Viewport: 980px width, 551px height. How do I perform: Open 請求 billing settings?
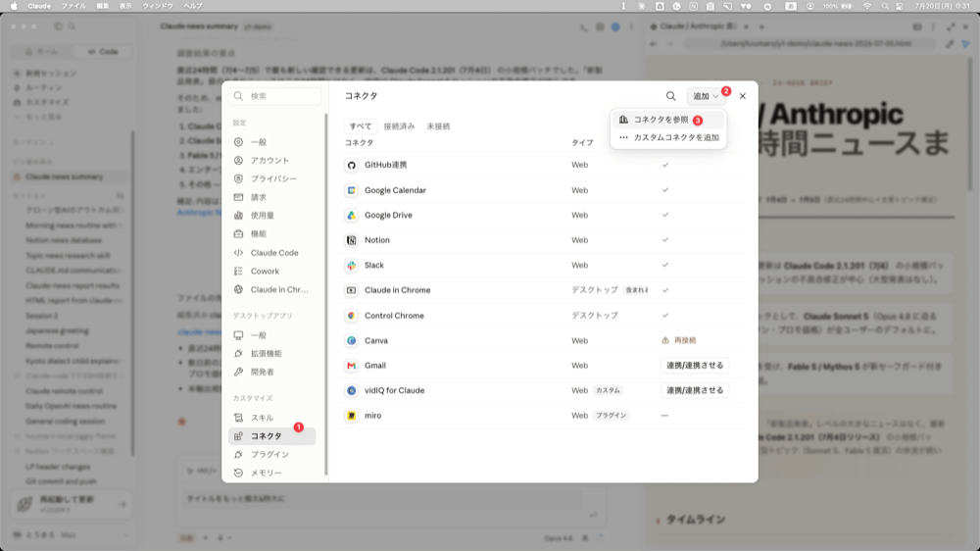[271, 197]
